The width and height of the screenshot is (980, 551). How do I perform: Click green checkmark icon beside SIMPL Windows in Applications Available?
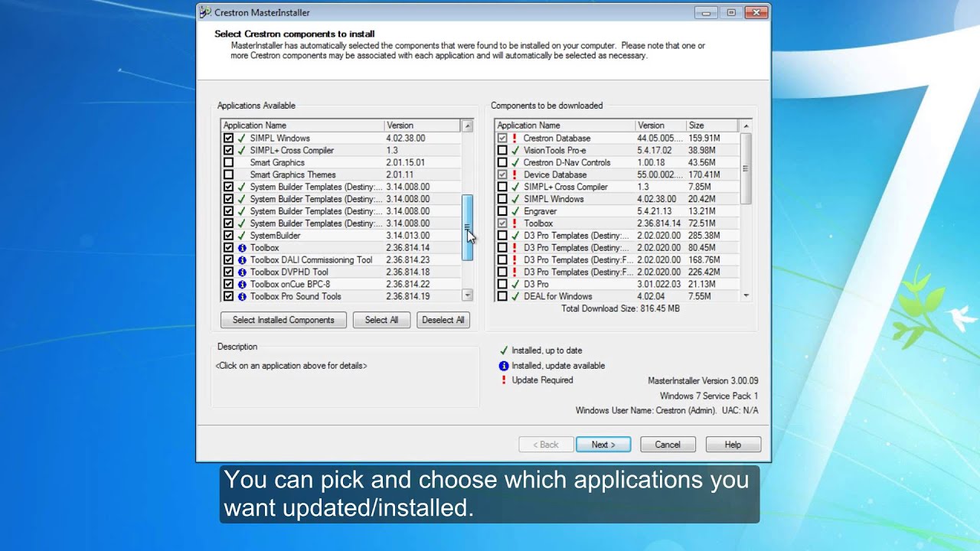point(242,139)
